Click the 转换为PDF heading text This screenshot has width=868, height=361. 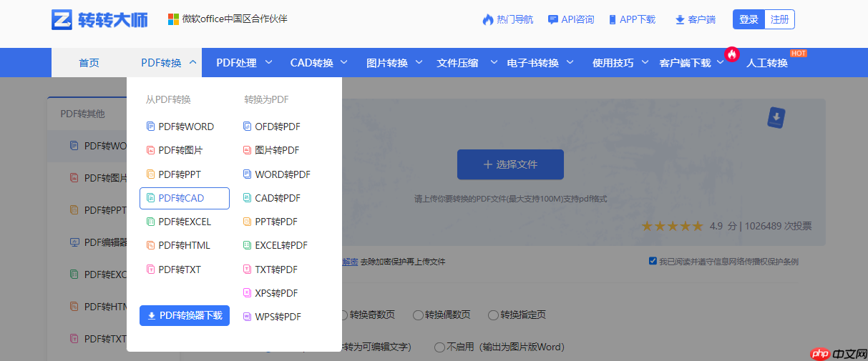[x=266, y=99]
